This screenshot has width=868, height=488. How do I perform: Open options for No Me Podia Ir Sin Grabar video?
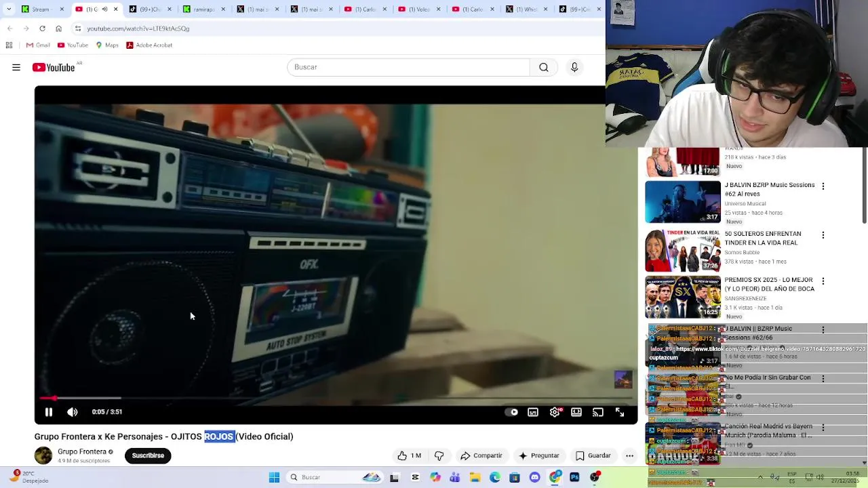click(823, 378)
